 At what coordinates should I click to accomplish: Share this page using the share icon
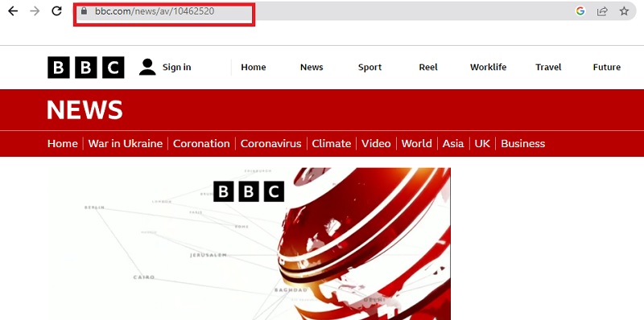pos(602,11)
